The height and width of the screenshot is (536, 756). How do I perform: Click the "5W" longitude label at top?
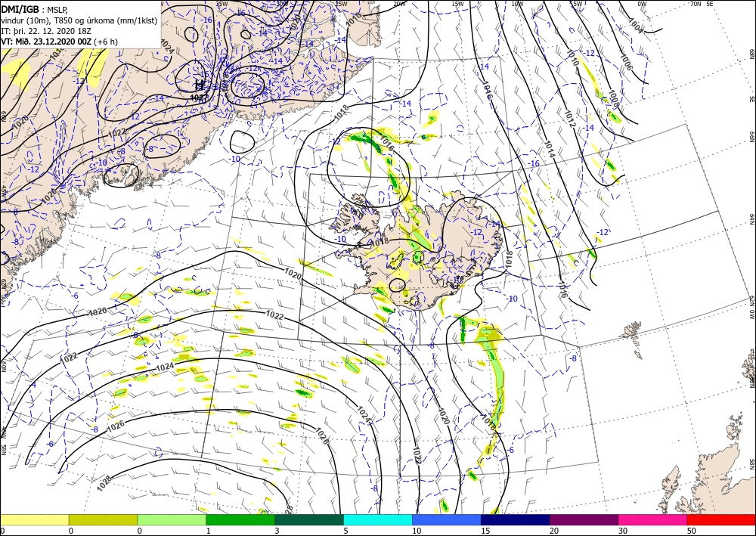point(577,4)
